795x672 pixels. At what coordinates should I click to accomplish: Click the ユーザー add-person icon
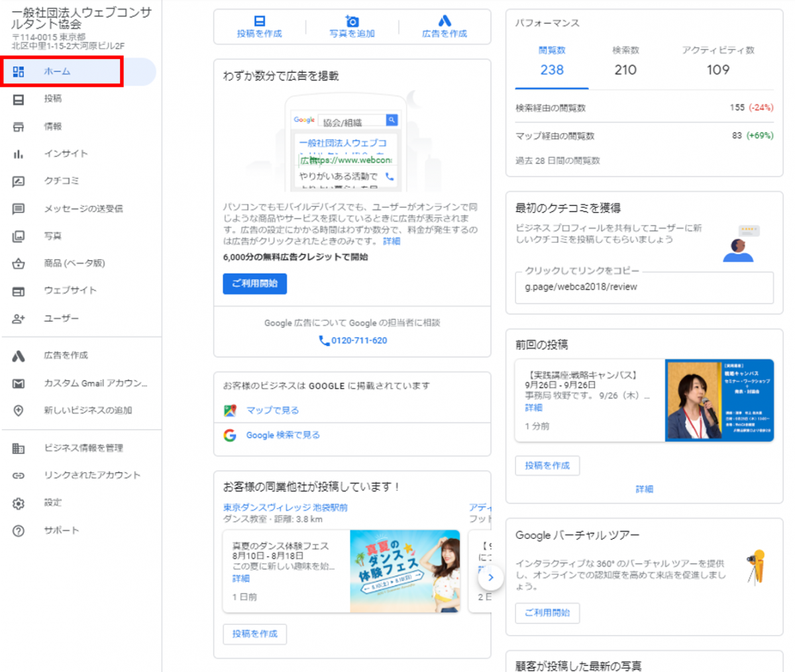(19, 318)
